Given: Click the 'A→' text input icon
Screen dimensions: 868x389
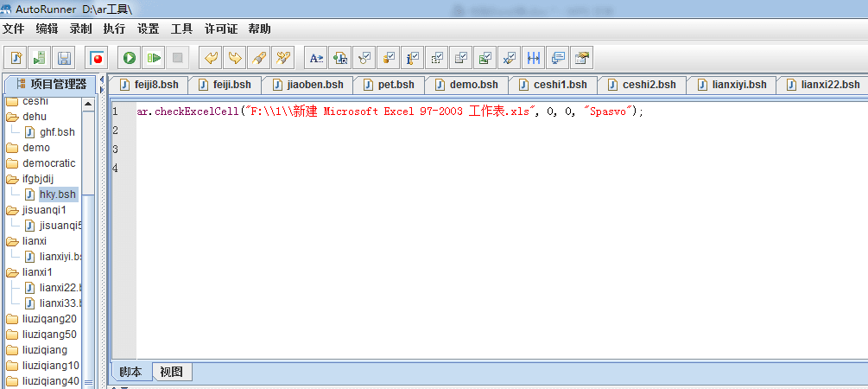Looking at the screenshot, I should pos(316,58).
